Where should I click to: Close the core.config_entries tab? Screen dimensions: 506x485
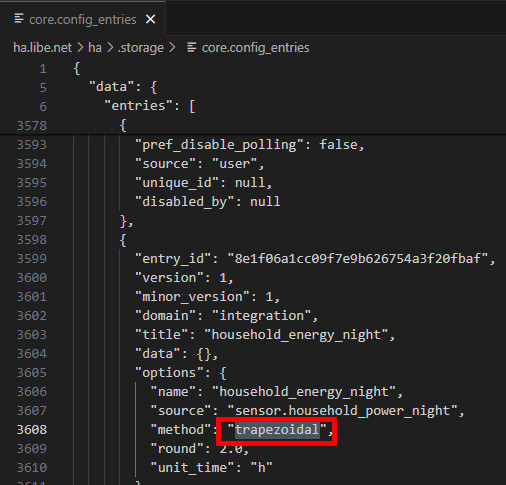point(151,19)
